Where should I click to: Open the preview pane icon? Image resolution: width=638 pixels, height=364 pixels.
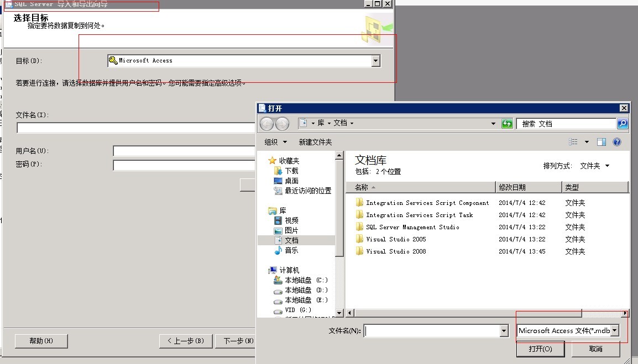(602, 141)
